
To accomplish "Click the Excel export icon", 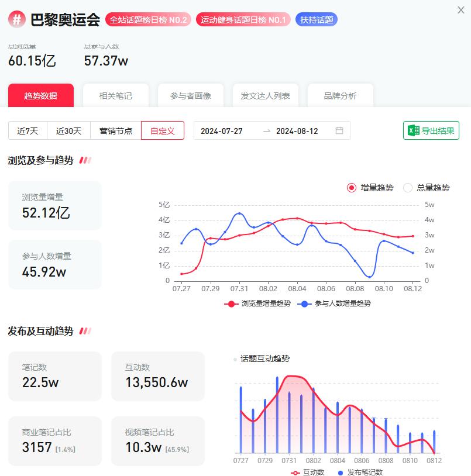I will point(413,131).
